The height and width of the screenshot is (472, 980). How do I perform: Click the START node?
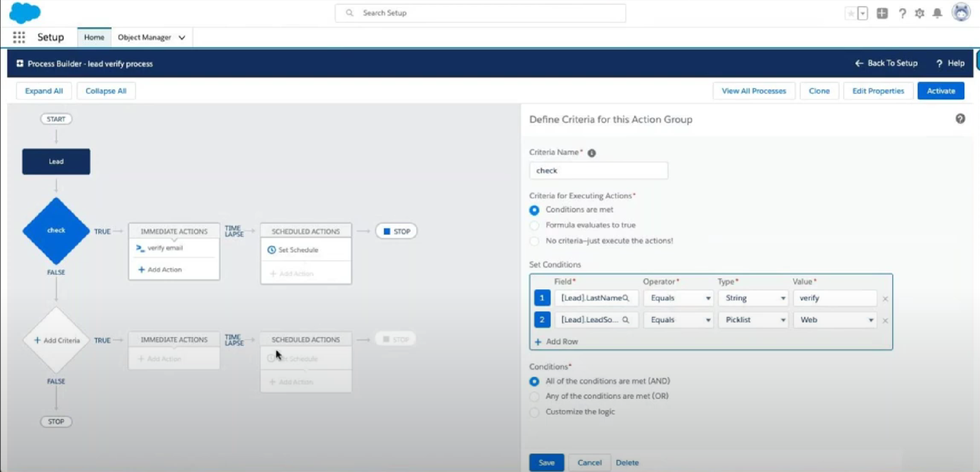(56, 119)
